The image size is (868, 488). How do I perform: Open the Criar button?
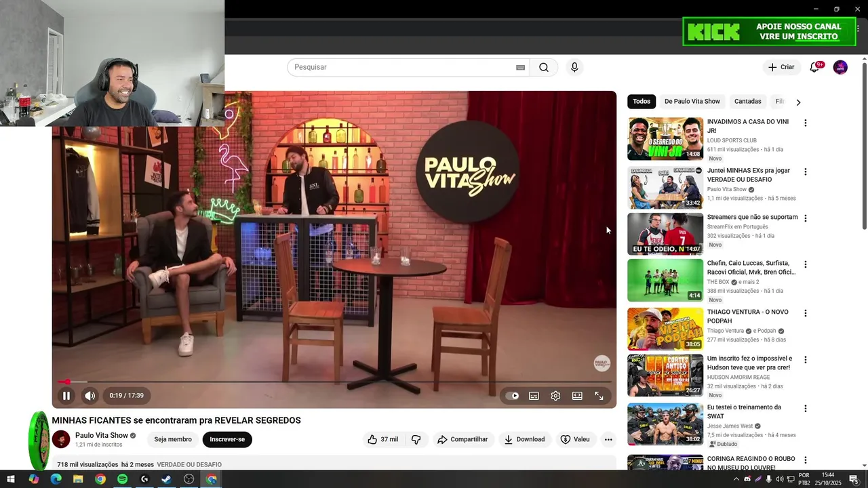pyautogui.click(x=781, y=67)
